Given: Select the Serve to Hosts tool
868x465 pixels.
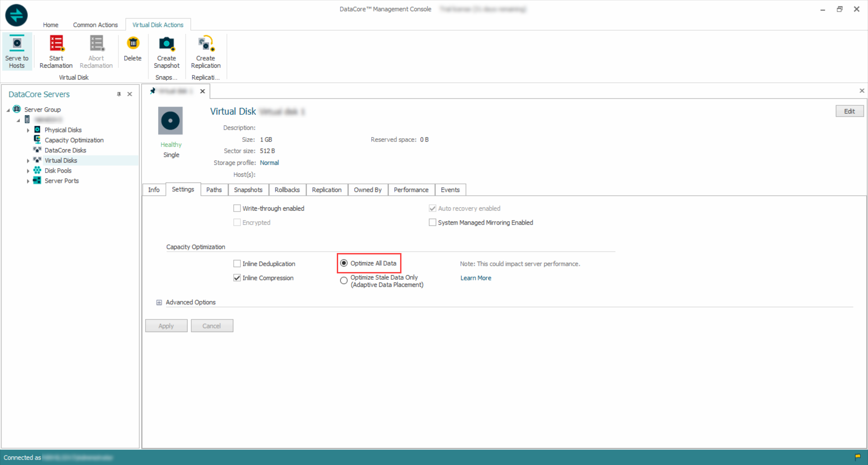Looking at the screenshot, I should tap(17, 51).
